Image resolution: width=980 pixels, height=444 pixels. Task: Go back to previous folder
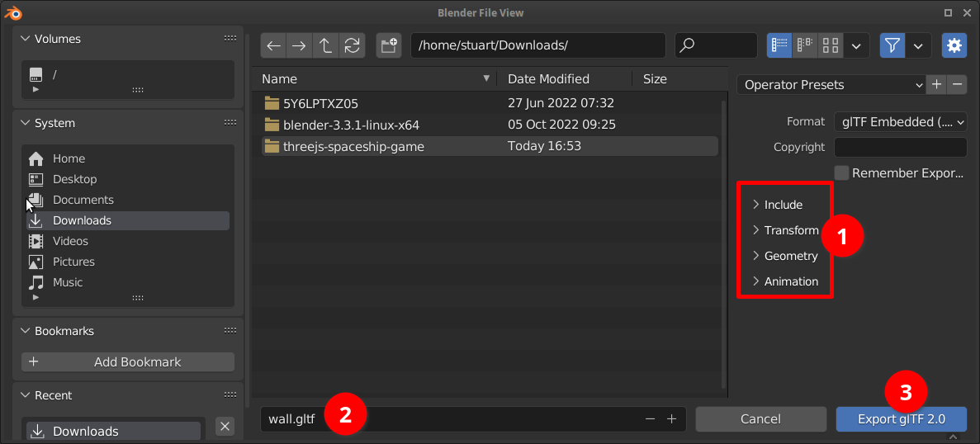pyautogui.click(x=273, y=45)
